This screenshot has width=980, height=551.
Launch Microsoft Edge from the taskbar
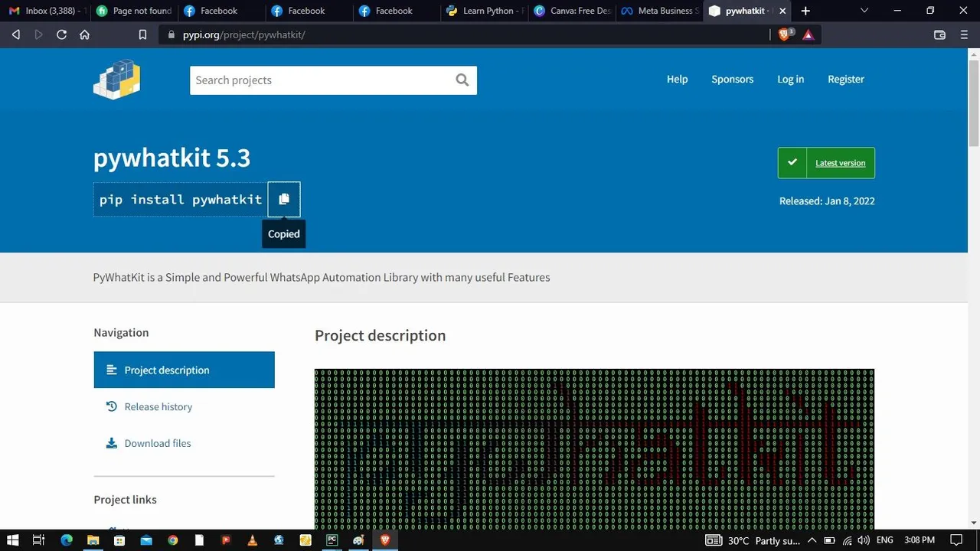pyautogui.click(x=67, y=540)
